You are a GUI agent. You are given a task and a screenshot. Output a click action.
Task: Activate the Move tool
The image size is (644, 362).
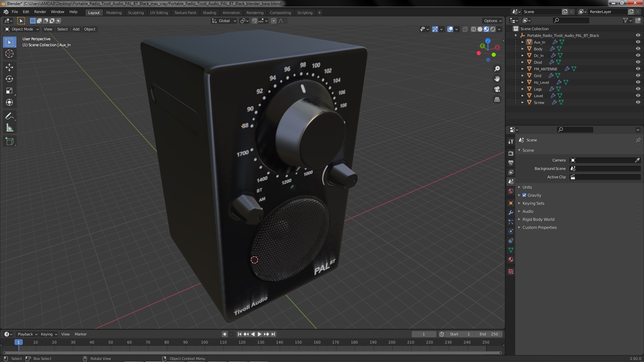click(x=9, y=67)
